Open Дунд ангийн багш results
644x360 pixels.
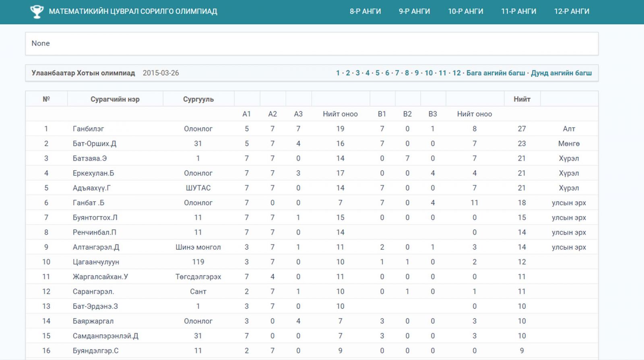(561, 73)
